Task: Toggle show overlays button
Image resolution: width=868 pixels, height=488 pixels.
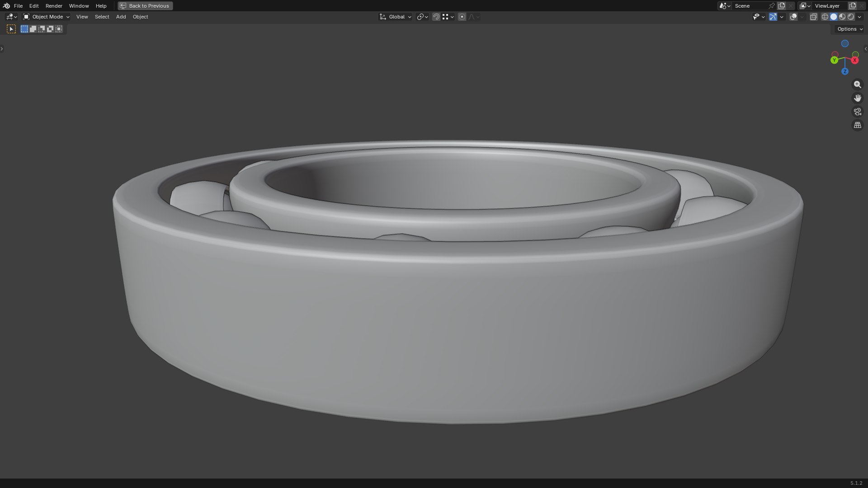Action: [793, 17]
